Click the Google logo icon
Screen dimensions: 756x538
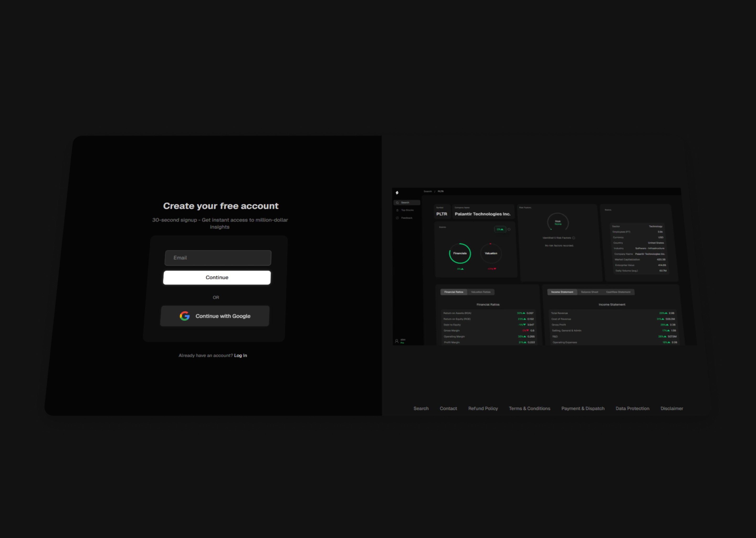(185, 316)
